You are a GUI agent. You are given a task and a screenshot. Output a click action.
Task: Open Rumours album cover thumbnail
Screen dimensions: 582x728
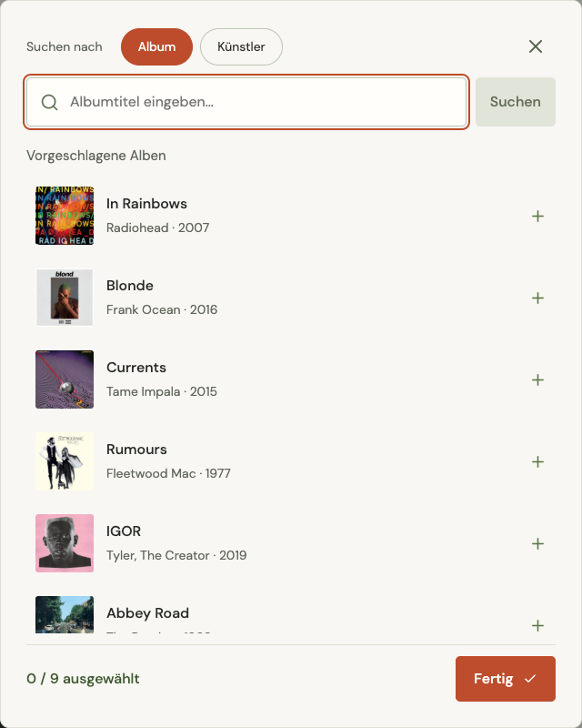point(65,461)
